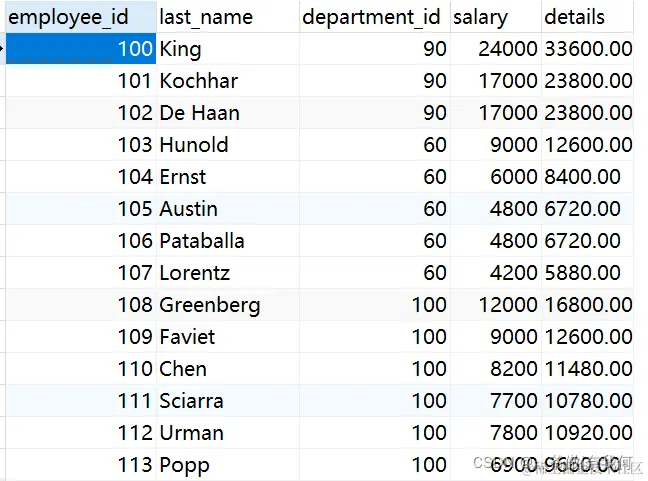Select the Chen name cell
Viewport: 648px width, 481px height.
coord(228,369)
